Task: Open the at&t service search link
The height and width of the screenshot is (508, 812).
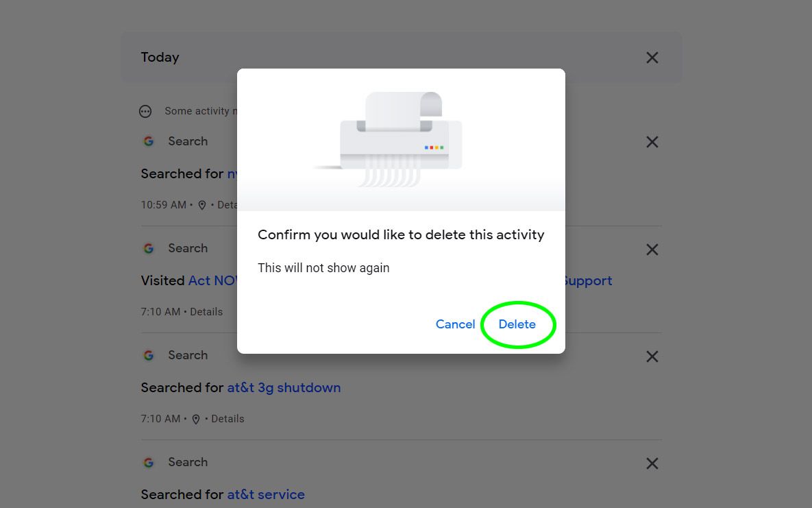Action: click(266, 494)
